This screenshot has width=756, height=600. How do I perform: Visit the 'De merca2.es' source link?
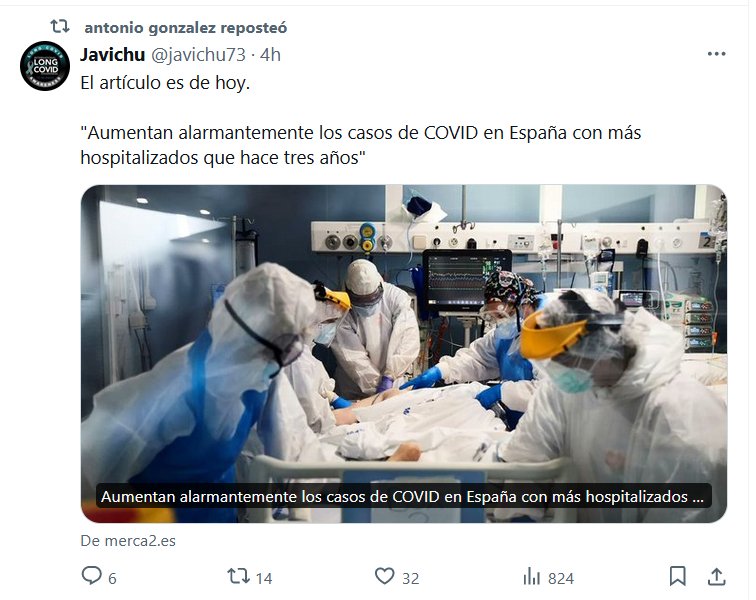pyautogui.click(x=128, y=541)
